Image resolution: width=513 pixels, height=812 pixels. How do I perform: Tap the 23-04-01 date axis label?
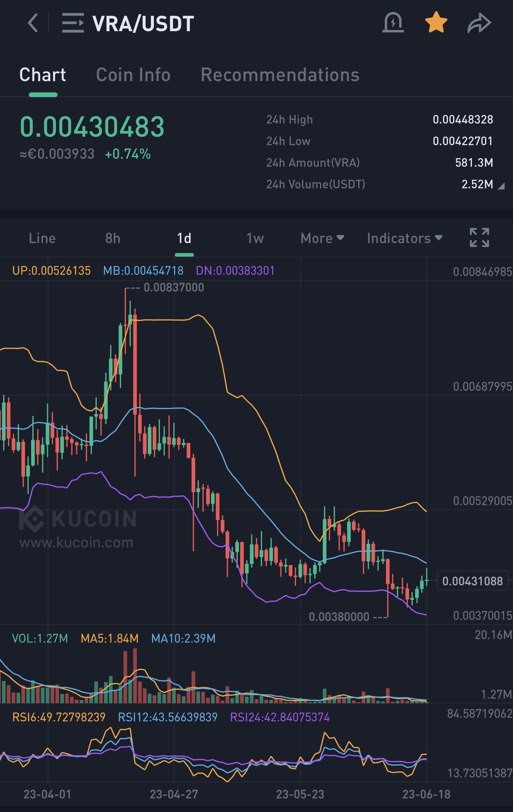pos(48,794)
